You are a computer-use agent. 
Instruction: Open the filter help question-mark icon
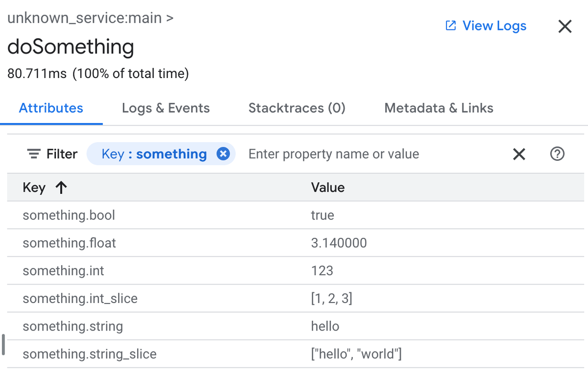pyautogui.click(x=557, y=154)
